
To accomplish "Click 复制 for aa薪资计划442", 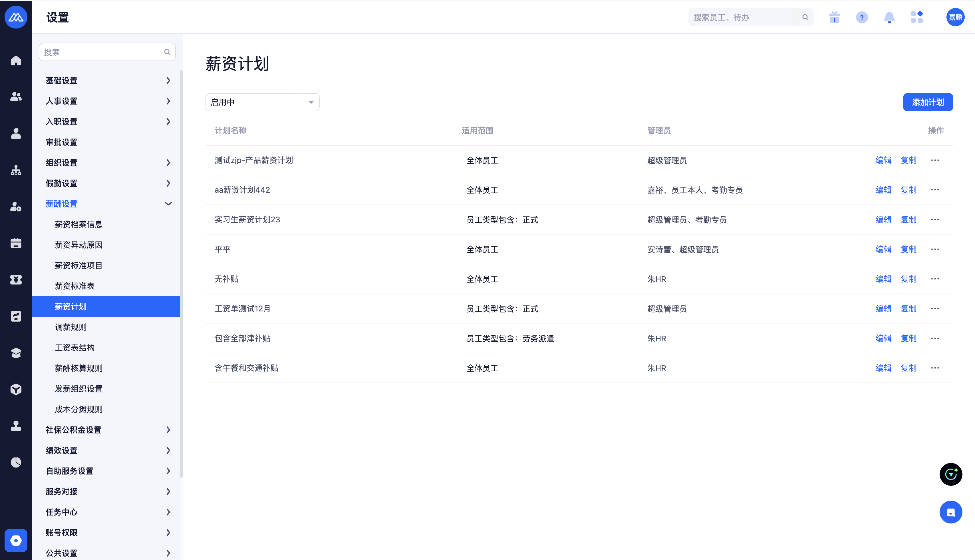I will click(908, 190).
